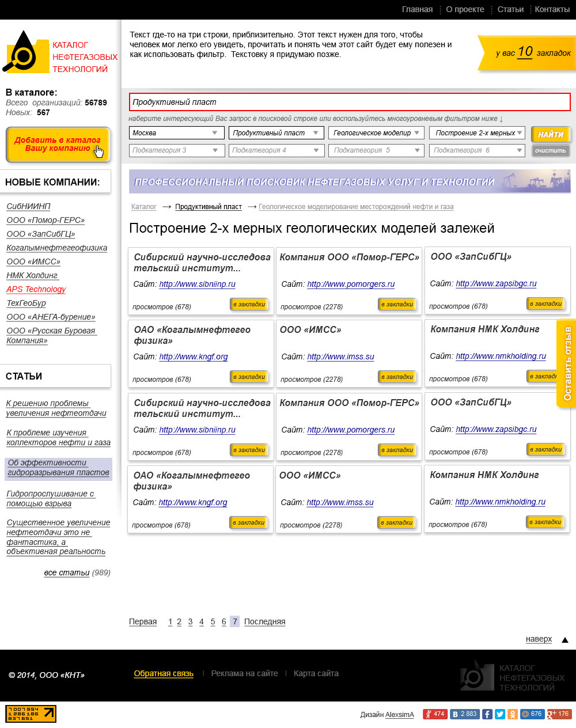Share via the Ya.ru icon showing 474

tap(435, 714)
